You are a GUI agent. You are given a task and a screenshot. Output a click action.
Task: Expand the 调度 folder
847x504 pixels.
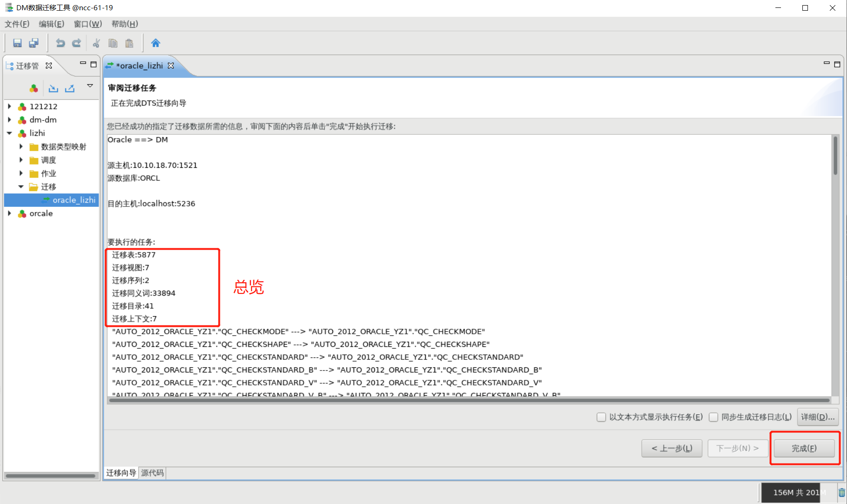click(x=21, y=160)
